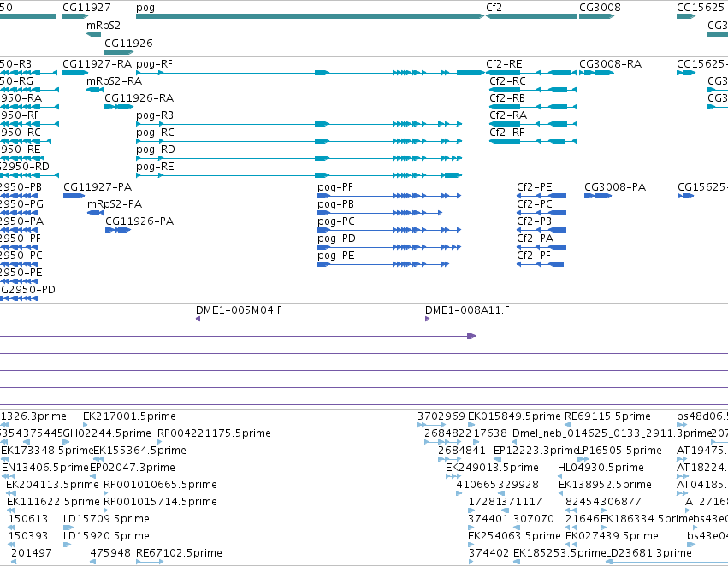Select the pog-PB protein feature

pos(380,213)
